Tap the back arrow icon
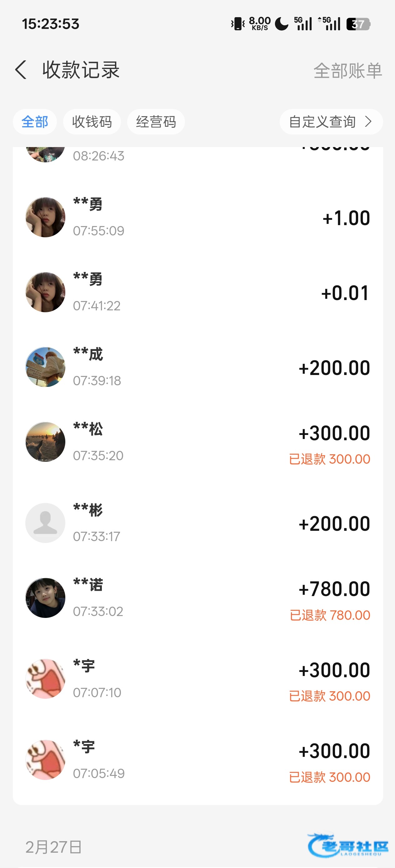The image size is (395, 868). pyautogui.click(x=21, y=70)
